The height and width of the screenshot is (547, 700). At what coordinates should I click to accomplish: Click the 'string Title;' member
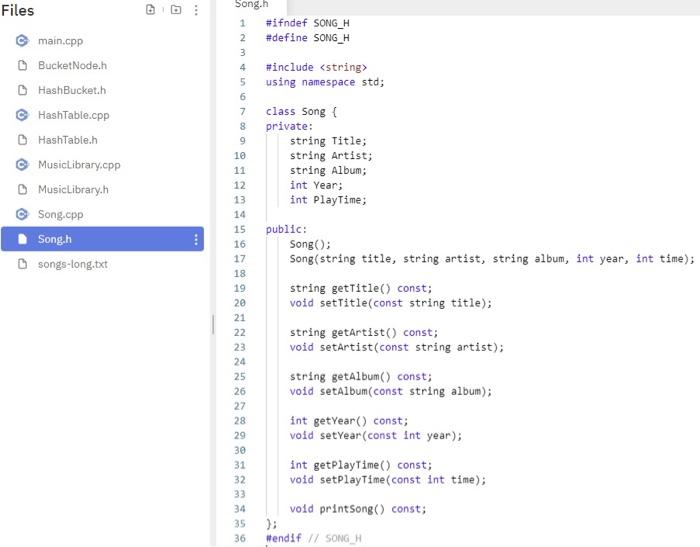point(328,141)
